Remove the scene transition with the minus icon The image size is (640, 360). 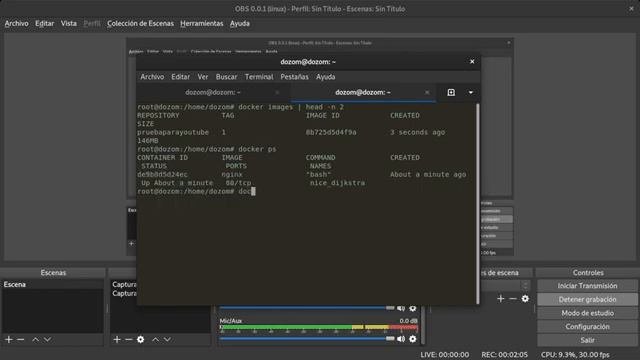pyautogui.click(x=513, y=299)
